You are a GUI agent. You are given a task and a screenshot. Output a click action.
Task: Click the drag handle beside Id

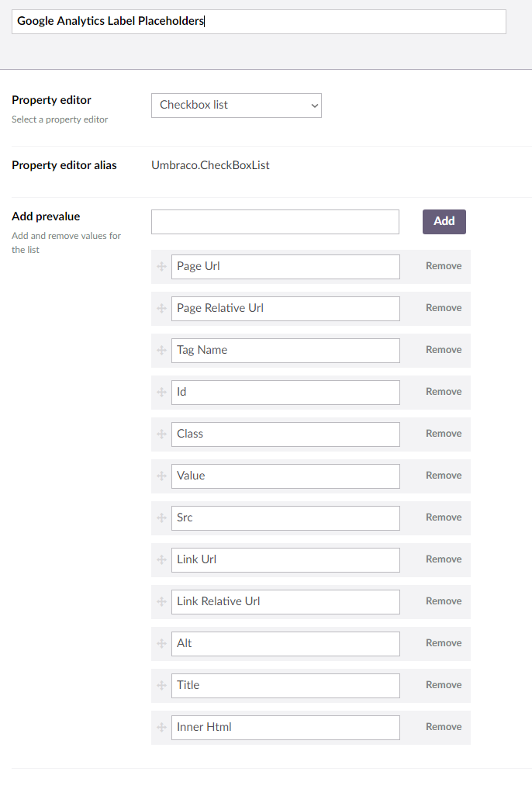(161, 392)
